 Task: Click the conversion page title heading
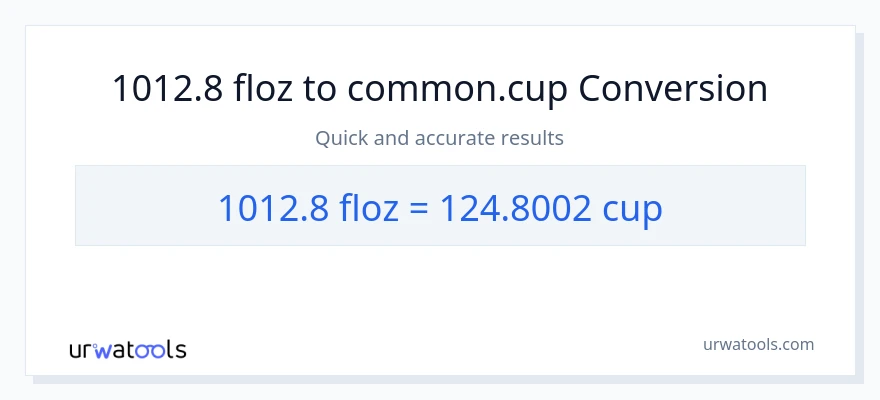[440, 89]
